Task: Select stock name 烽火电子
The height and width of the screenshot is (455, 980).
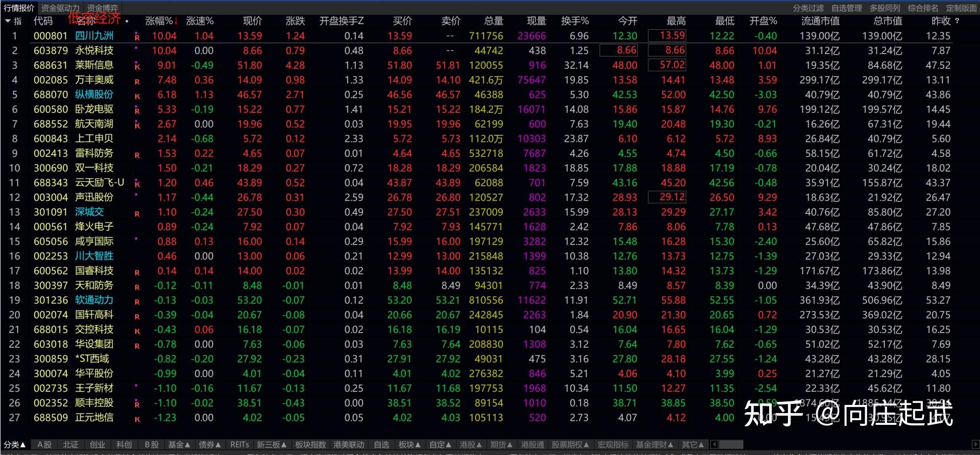Action: [x=94, y=227]
